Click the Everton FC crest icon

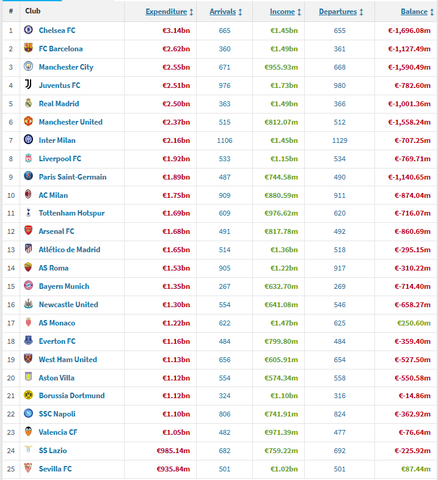[28, 340]
